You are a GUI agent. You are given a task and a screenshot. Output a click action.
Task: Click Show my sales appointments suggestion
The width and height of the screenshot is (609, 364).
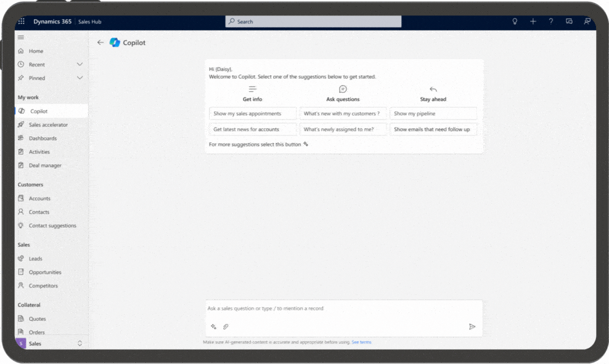253,113
